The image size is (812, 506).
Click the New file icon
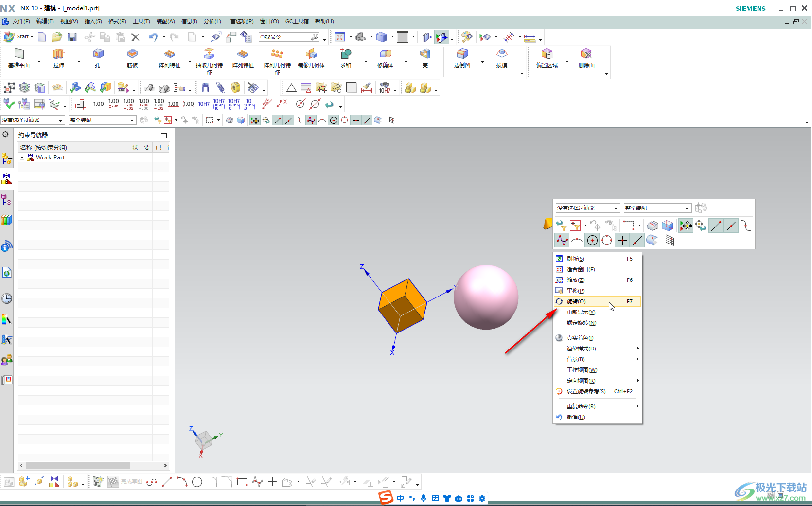42,37
